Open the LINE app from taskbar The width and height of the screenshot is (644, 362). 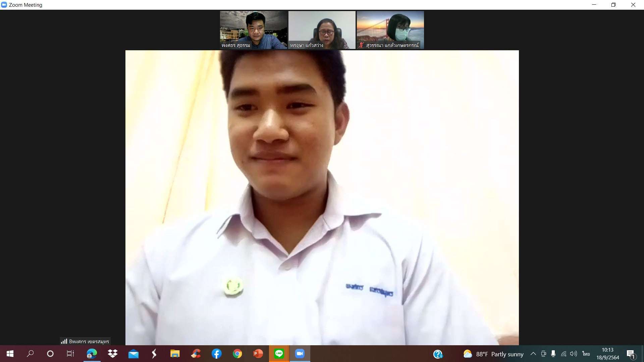(279, 354)
